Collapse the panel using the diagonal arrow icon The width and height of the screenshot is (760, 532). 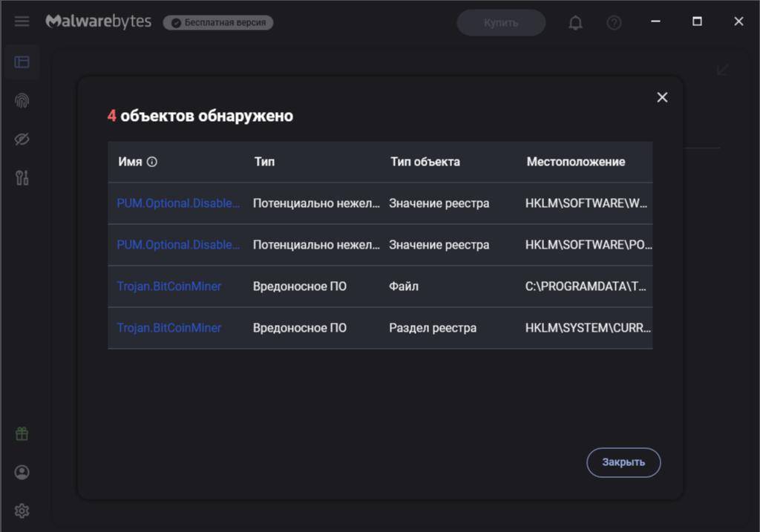(x=722, y=70)
